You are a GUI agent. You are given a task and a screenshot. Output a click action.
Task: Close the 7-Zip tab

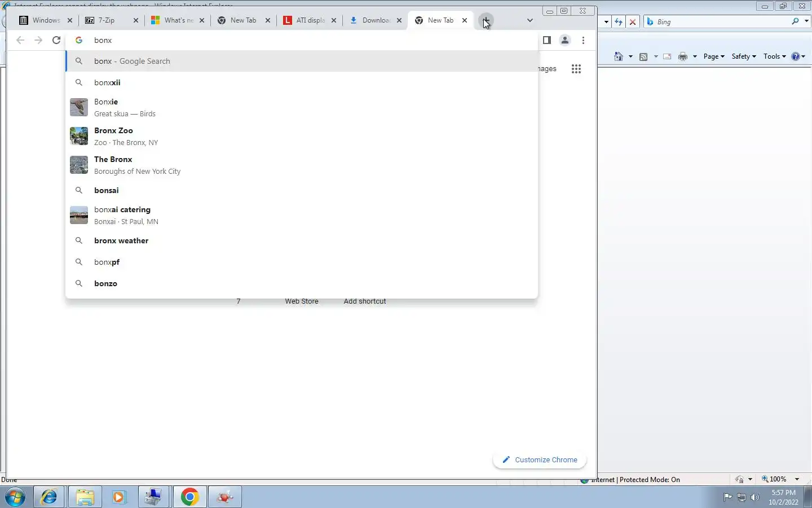coord(136,20)
